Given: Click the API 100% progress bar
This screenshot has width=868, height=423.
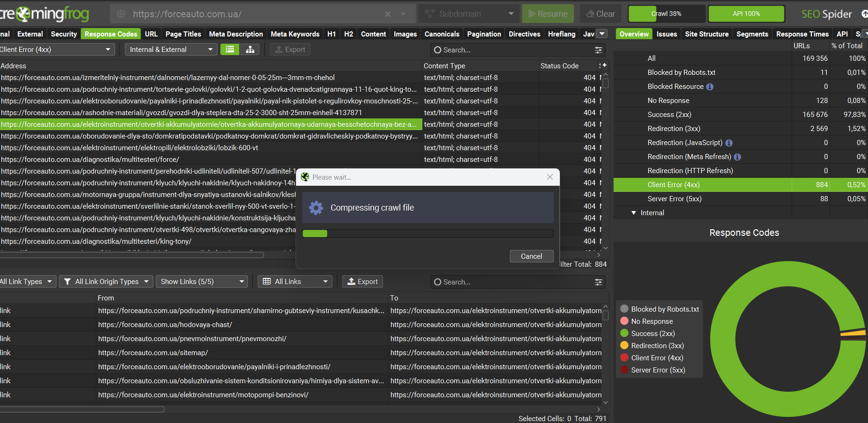Looking at the screenshot, I should pos(746,14).
